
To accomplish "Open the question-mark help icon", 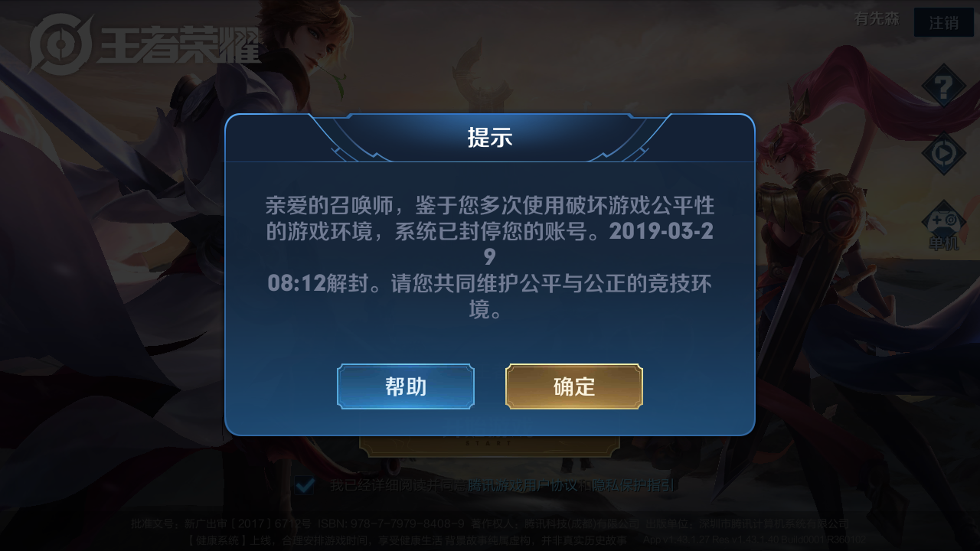I will coord(943,86).
